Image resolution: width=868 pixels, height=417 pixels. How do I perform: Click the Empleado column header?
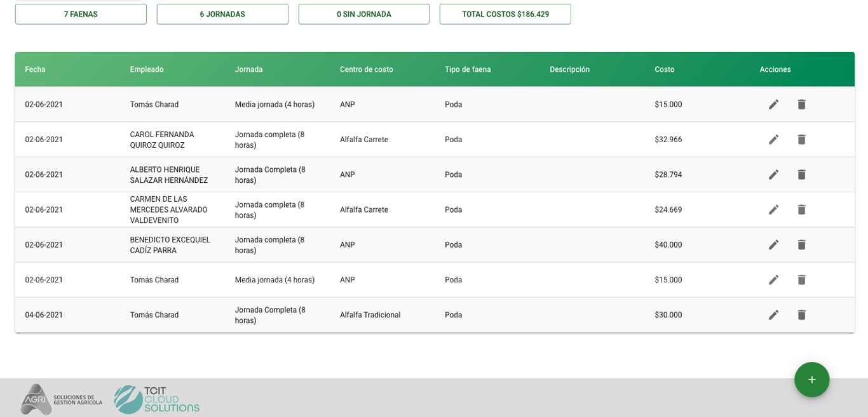point(147,70)
